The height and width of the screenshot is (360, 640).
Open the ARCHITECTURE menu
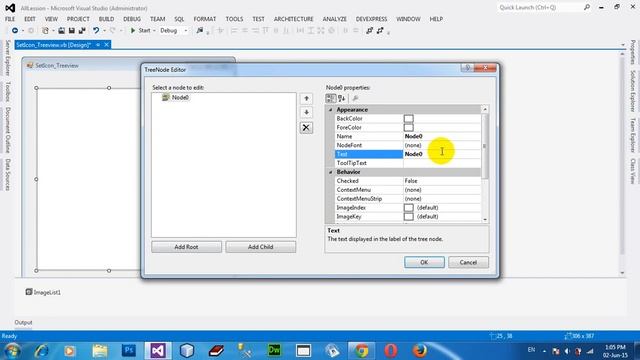click(x=293, y=19)
